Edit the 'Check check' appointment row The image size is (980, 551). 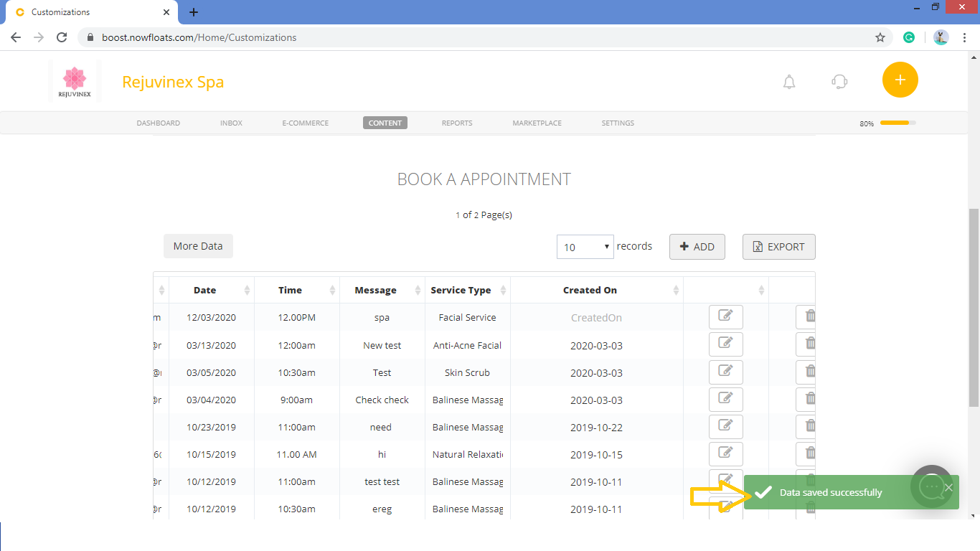pyautogui.click(x=725, y=399)
